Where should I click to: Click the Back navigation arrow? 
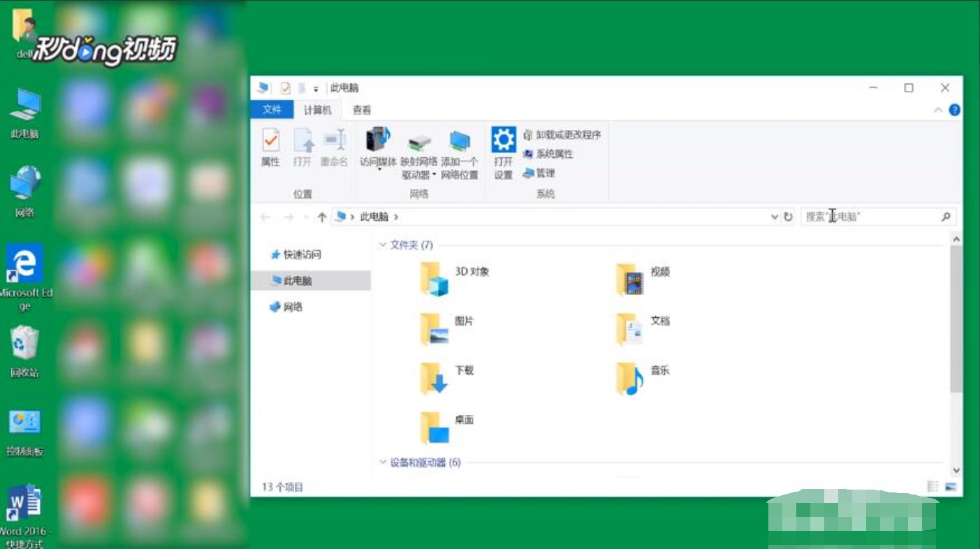coord(265,217)
